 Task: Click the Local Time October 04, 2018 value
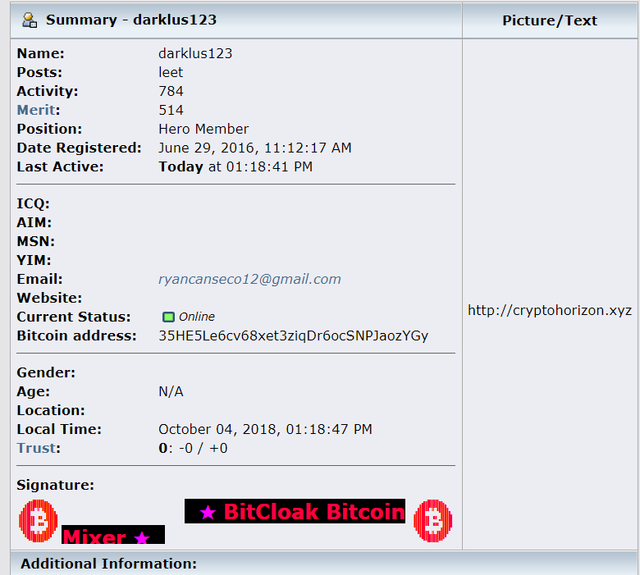pyautogui.click(x=265, y=429)
